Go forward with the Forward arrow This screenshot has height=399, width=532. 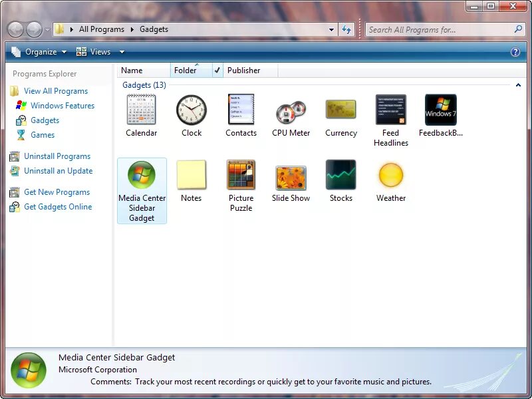[x=35, y=29]
